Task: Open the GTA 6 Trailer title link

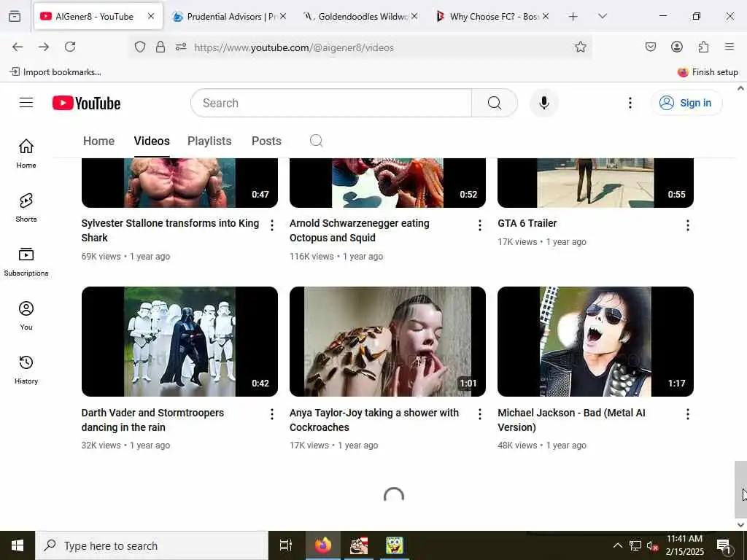Action: pos(527,223)
